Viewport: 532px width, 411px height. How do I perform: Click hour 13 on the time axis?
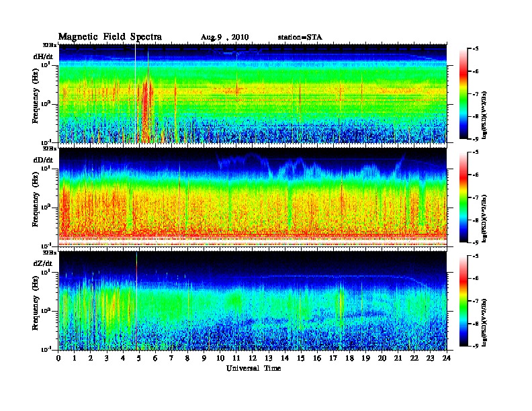(x=269, y=358)
